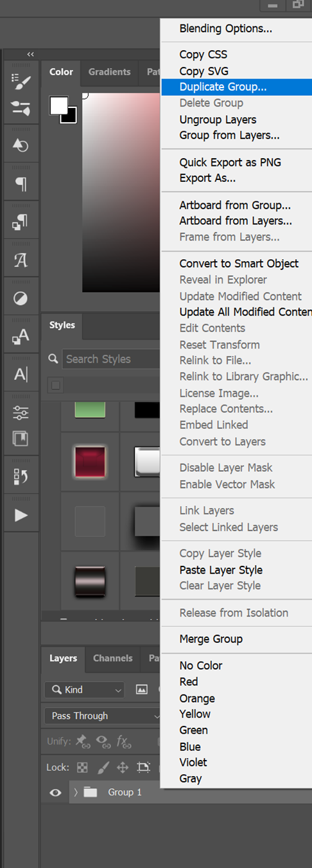
Task: Open the Paragraph panel icon
Action: [21, 185]
